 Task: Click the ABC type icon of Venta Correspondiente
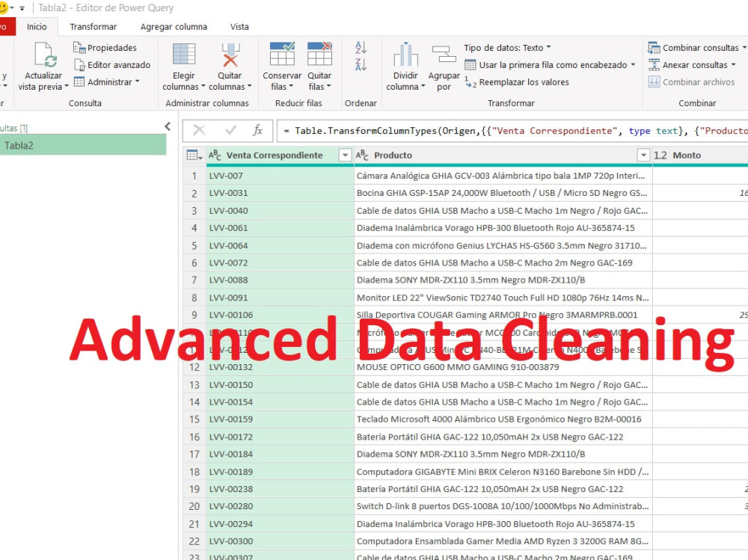tap(215, 155)
